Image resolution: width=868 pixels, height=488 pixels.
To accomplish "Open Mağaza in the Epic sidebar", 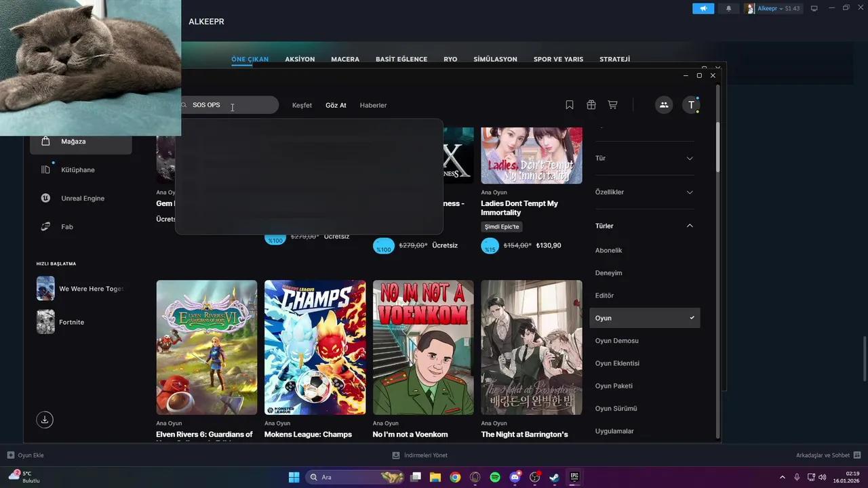I will [81, 142].
